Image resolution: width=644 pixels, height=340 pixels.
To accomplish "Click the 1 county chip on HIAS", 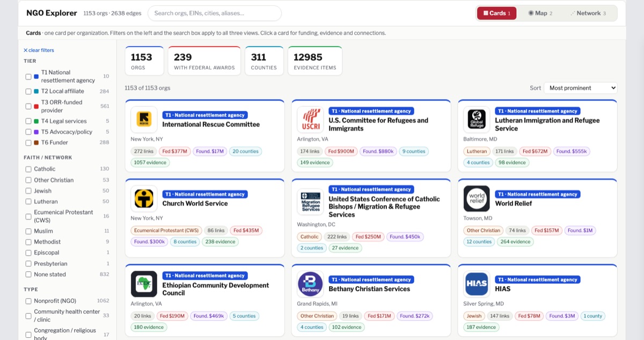I will click(x=592, y=316).
